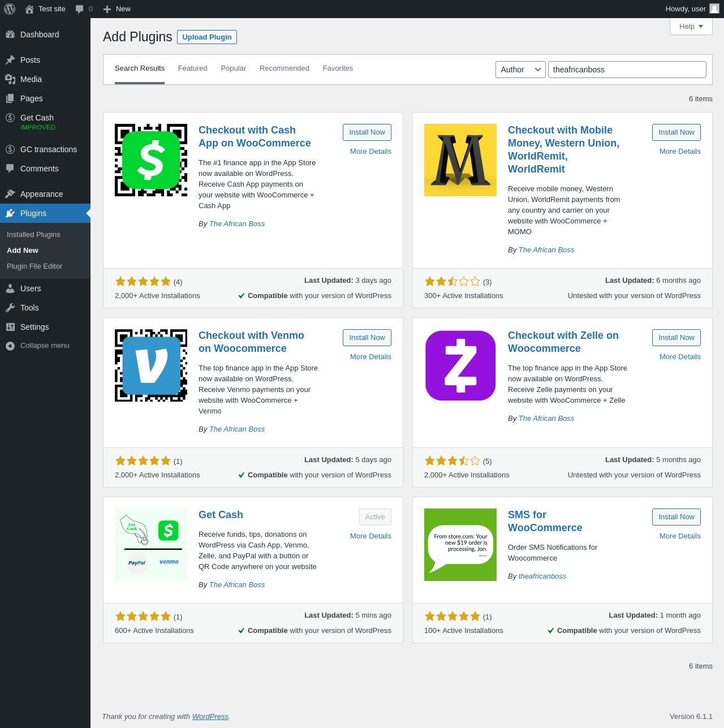Click the Venmo QR plugin thumbnail
The height and width of the screenshot is (728, 724).
(151, 365)
